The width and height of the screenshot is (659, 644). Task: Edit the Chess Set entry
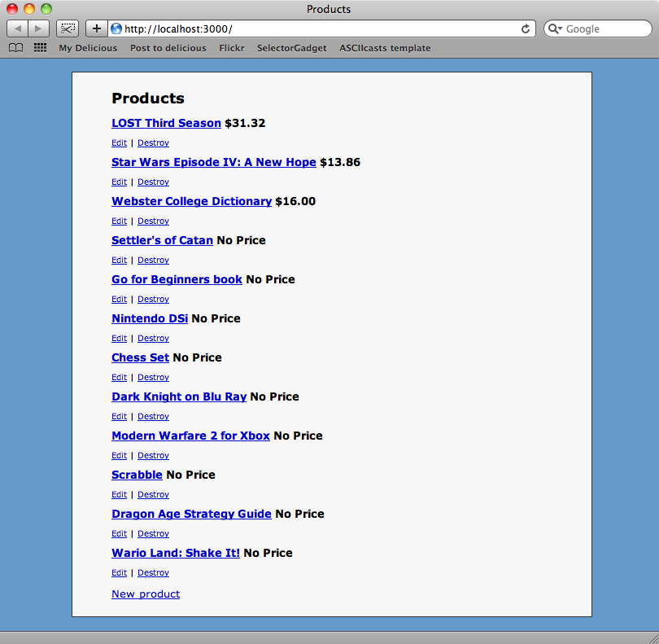(120, 378)
